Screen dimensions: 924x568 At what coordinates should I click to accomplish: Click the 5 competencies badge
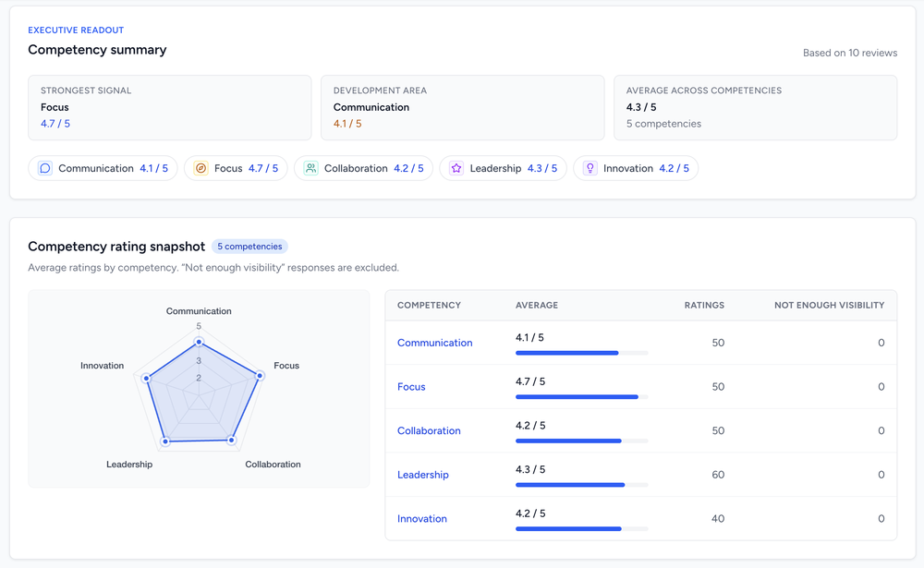click(x=249, y=247)
